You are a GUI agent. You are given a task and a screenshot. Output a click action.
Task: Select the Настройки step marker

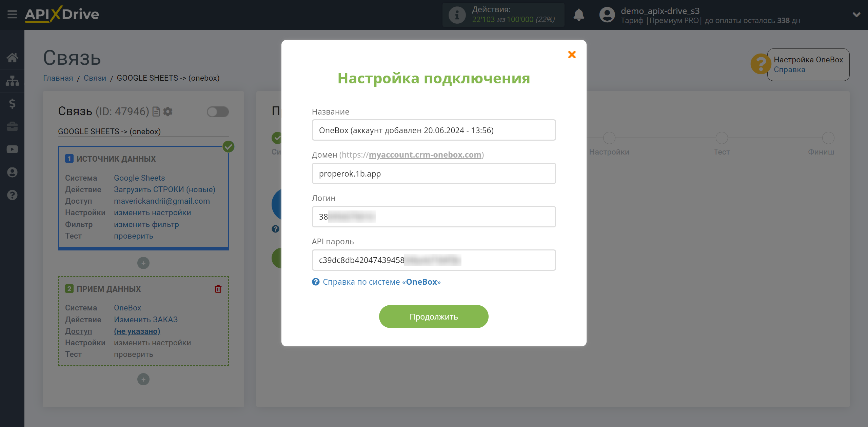click(x=609, y=138)
